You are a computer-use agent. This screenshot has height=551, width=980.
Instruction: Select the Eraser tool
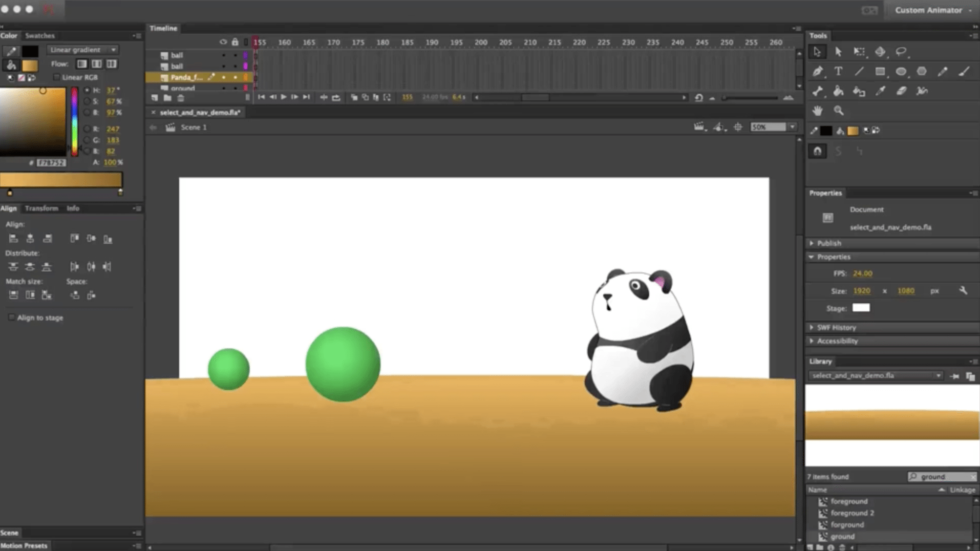click(901, 92)
